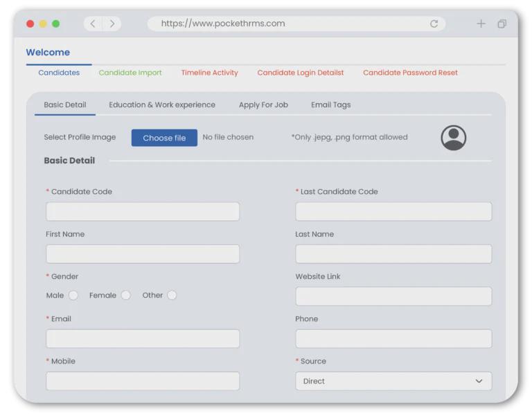The height and width of the screenshot is (414, 532).
Task: Expand the Source dropdown showing Direct
Action: coord(393,381)
